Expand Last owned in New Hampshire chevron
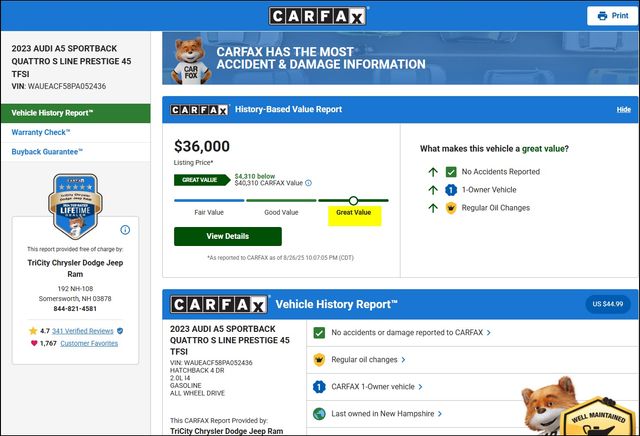Image resolution: width=640 pixels, height=436 pixels. coord(440,414)
